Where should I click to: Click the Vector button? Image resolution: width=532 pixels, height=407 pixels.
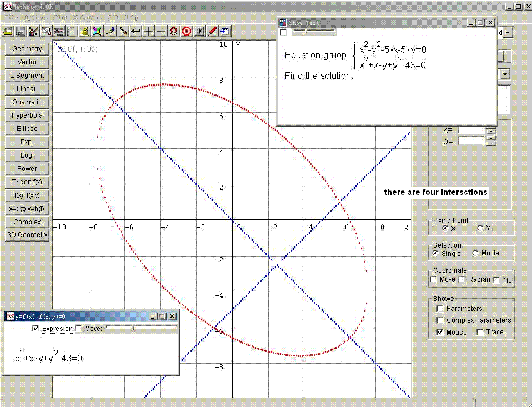tap(27, 62)
